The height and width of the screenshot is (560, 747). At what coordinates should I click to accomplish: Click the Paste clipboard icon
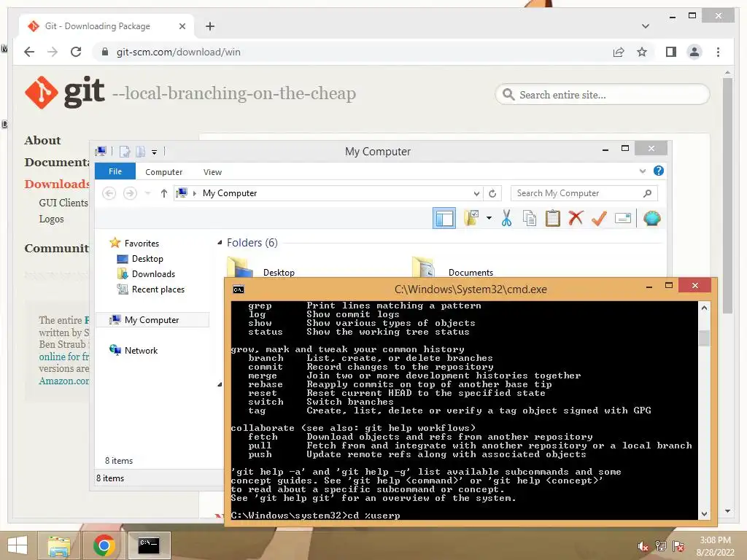553,218
